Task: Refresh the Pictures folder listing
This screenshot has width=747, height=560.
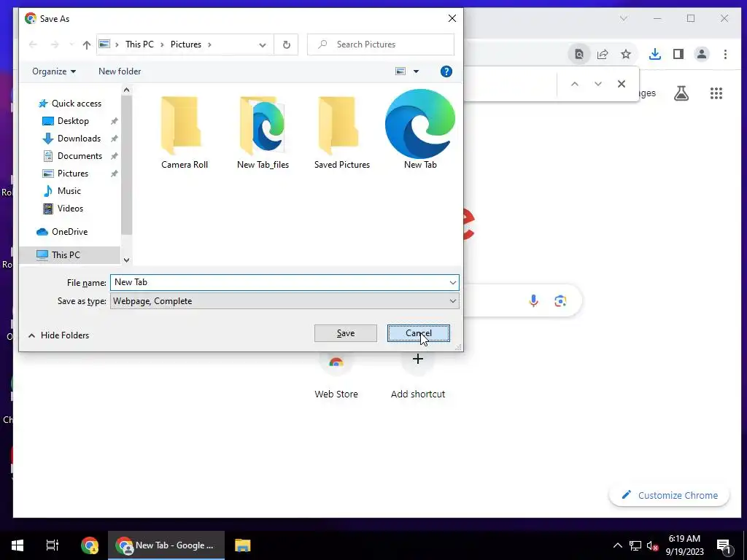Action: 286,44
